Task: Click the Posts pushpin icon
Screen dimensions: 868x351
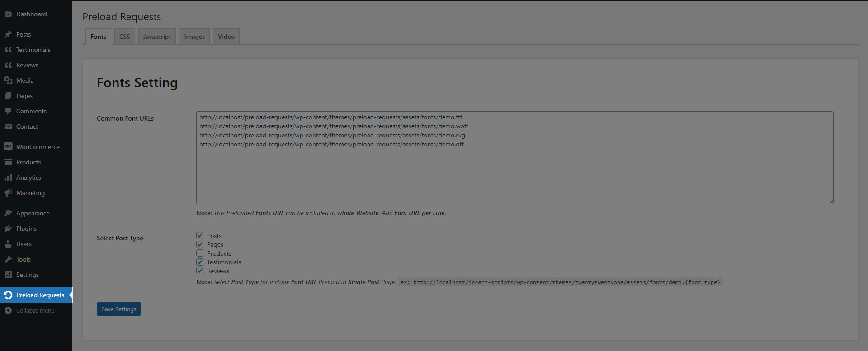Action: [8, 34]
